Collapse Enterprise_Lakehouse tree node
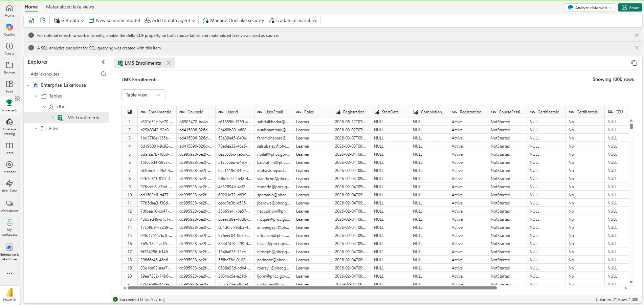This screenshot has height=305, width=644. click(x=28, y=85)
